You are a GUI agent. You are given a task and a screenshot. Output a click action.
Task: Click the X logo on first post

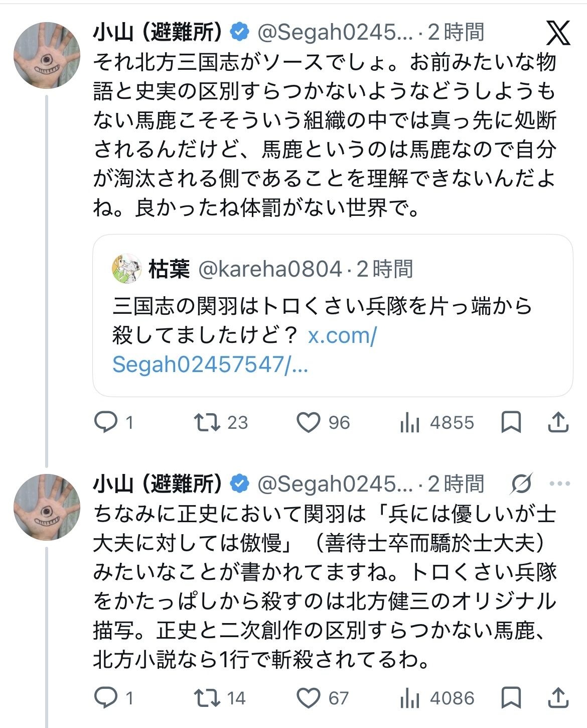point(557,33)
